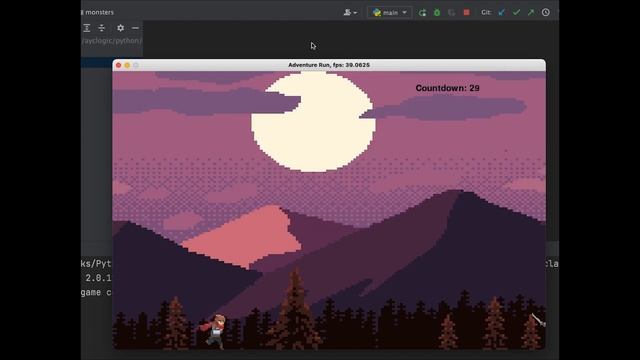Click the Expand All icon in project panel
This screenshot has width=640, height=360.
click(87, 28)
